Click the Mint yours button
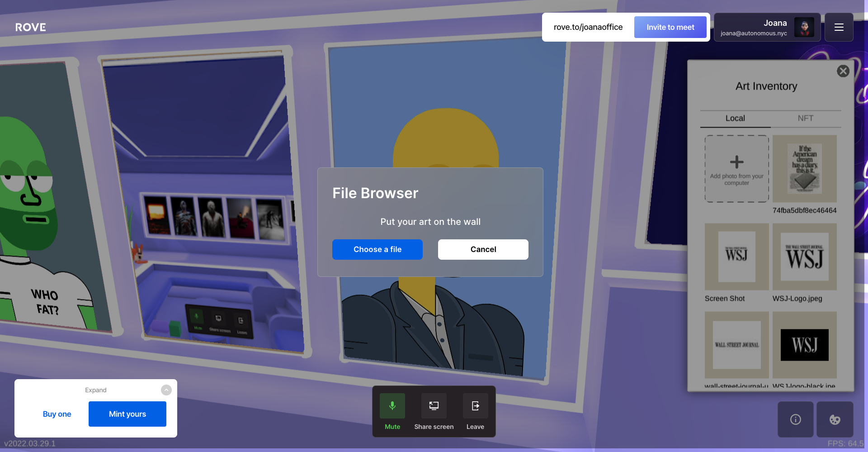Image resolution: width=868 pixels, height=452 pixels. [x=127, y=414]
